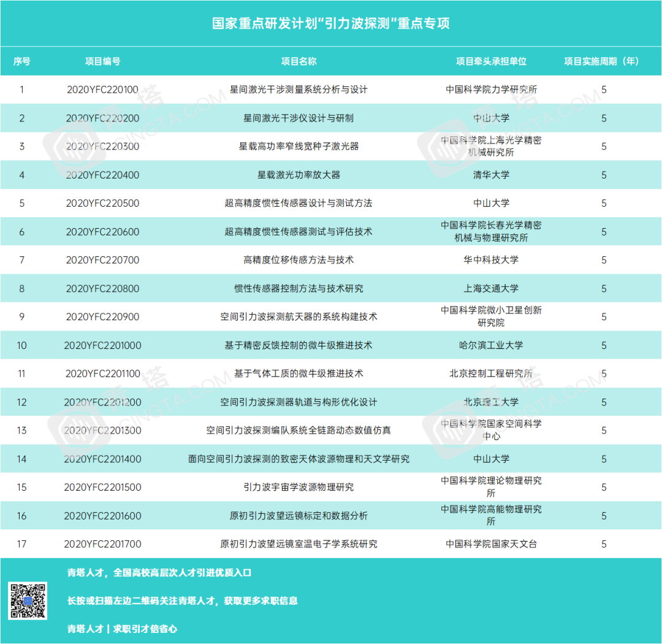Image resolution: width=662 pixels, height=644 pixels.
Task: Click lead unit "北京控制工程研究所"
Action: pos(491,374)
